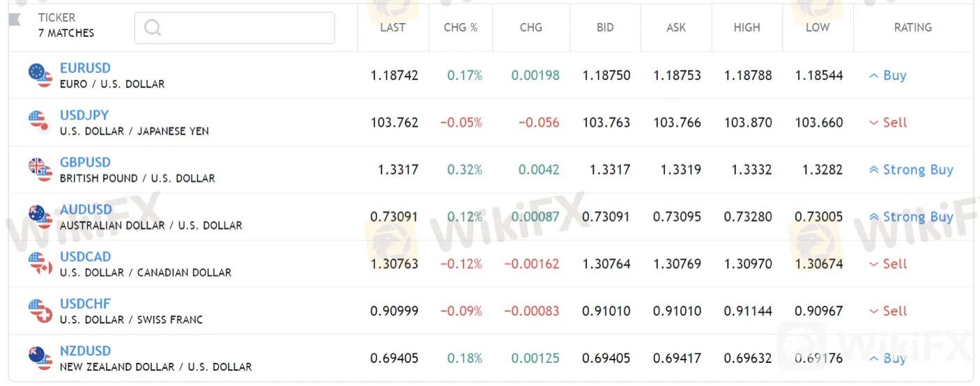The image size is (980, 386).
Task: Open the EURUSD ticker link
Action: click(x=85, y=68)
